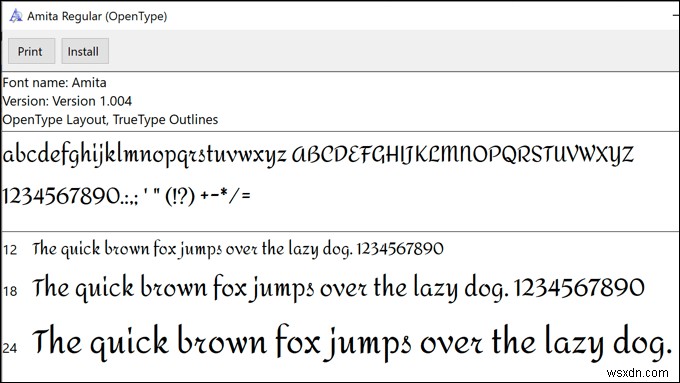Click the size 18 pangram sample
This screenshot has height=383, width=680.
338,288
